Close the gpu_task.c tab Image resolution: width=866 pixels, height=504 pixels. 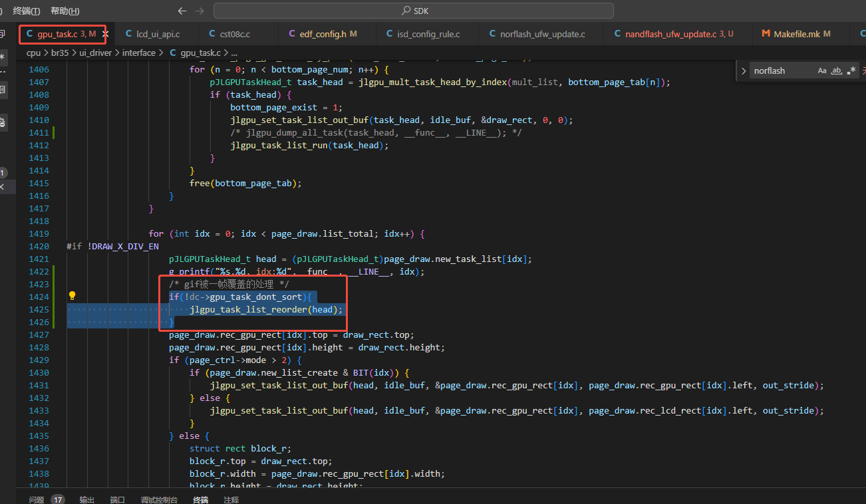coord(105,33)
